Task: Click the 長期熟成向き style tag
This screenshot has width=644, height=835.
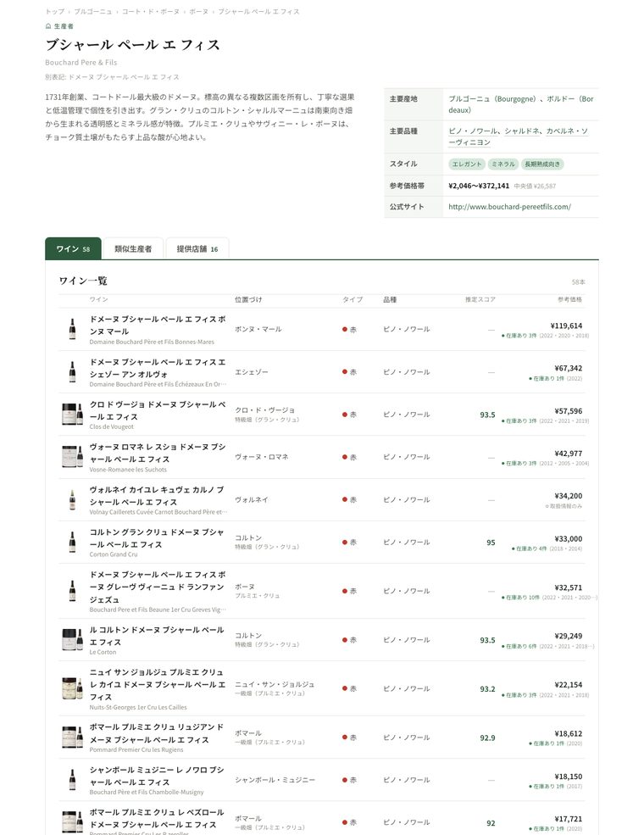Action: tap(542, 164)
